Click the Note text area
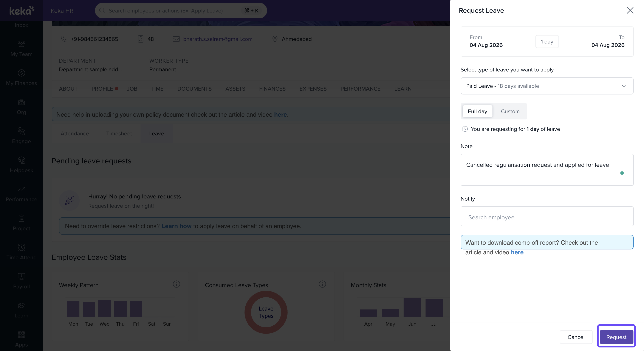644x351 pixels. 547,170
